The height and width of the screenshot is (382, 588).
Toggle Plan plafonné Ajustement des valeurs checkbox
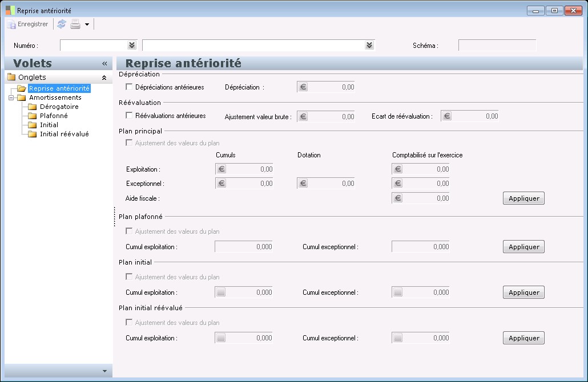point(129,231)
